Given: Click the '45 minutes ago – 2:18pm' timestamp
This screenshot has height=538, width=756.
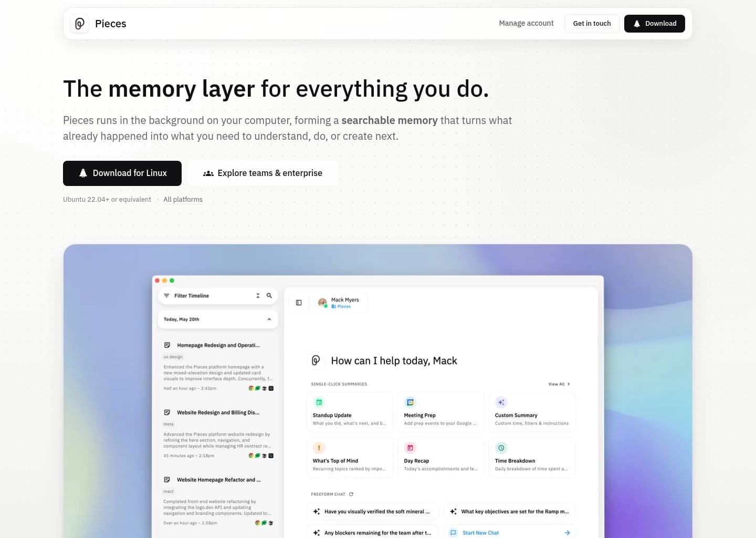Looking at the screenshot, I should 189,456.
